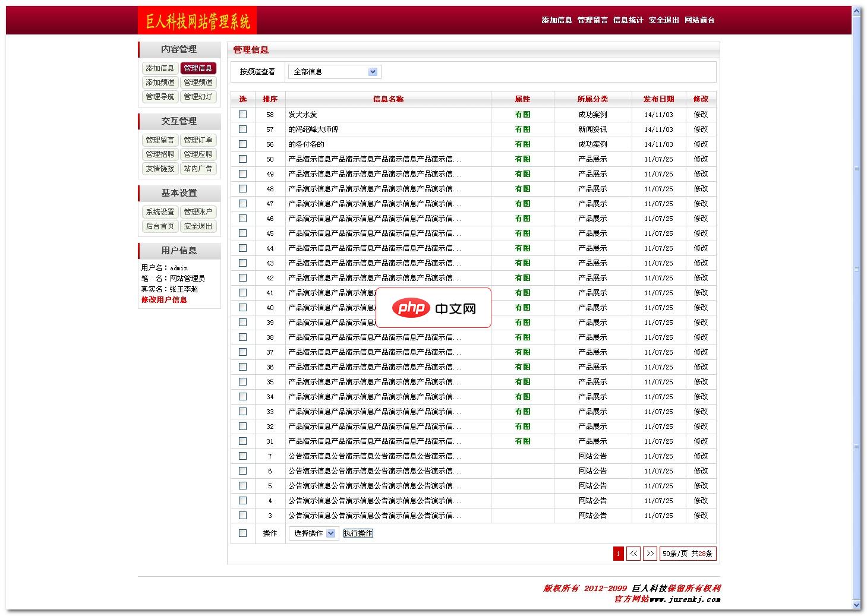This screenshot has height=616, width=867.
Task: Click the info title 的冯绍峰大师傅
Action: [313, 129]
